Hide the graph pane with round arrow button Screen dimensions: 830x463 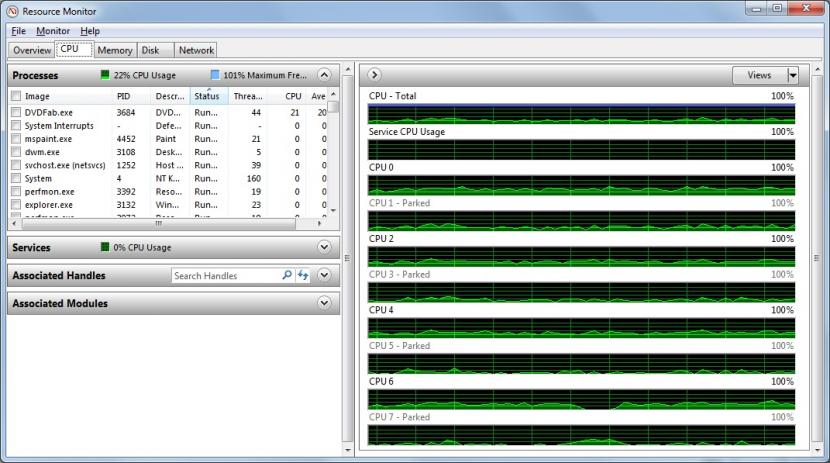pyautogui.click(x=375, y=75)
